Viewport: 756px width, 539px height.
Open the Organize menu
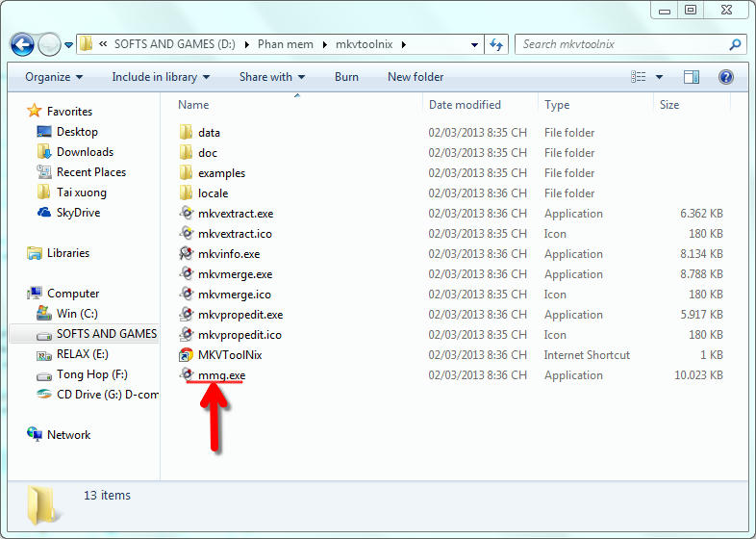click(54, 77)
